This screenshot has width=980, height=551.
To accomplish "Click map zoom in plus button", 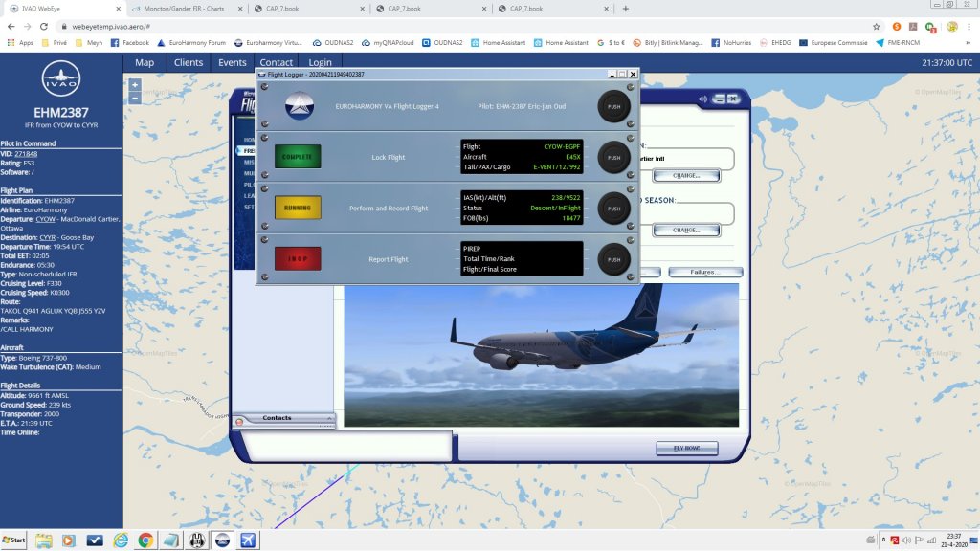I will click(135, 84).
